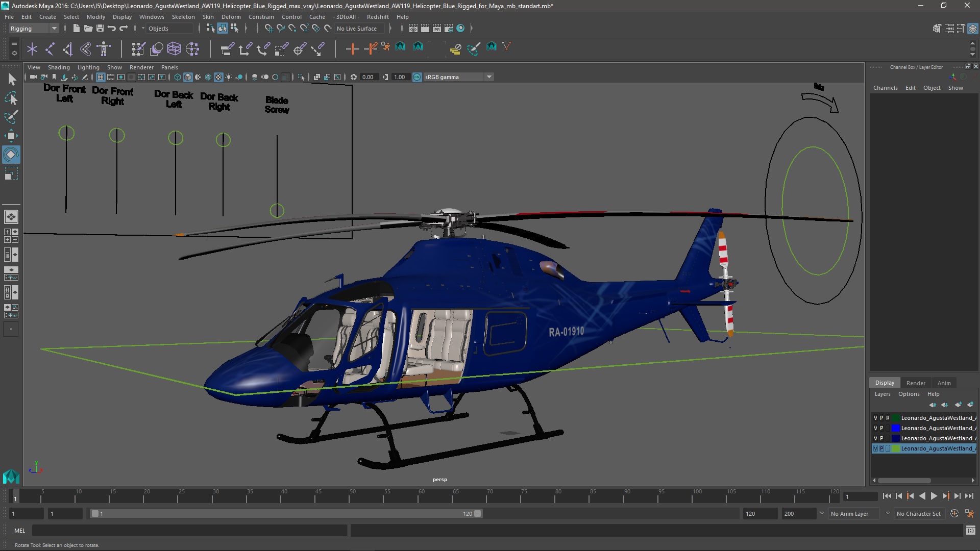The width and height of the screenshot is (980, 551).
Task: Open the Options menu in Layer Editor
Action: (909, 394)
